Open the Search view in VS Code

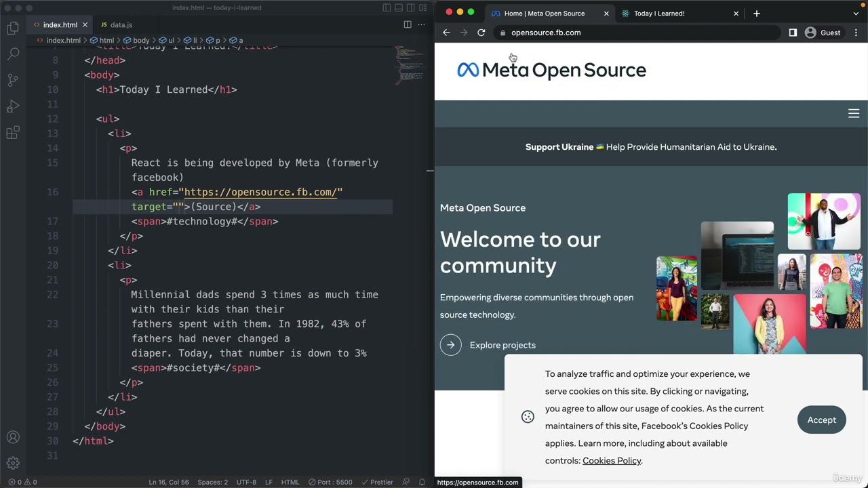pyautogui.click(x=13, y=54)
